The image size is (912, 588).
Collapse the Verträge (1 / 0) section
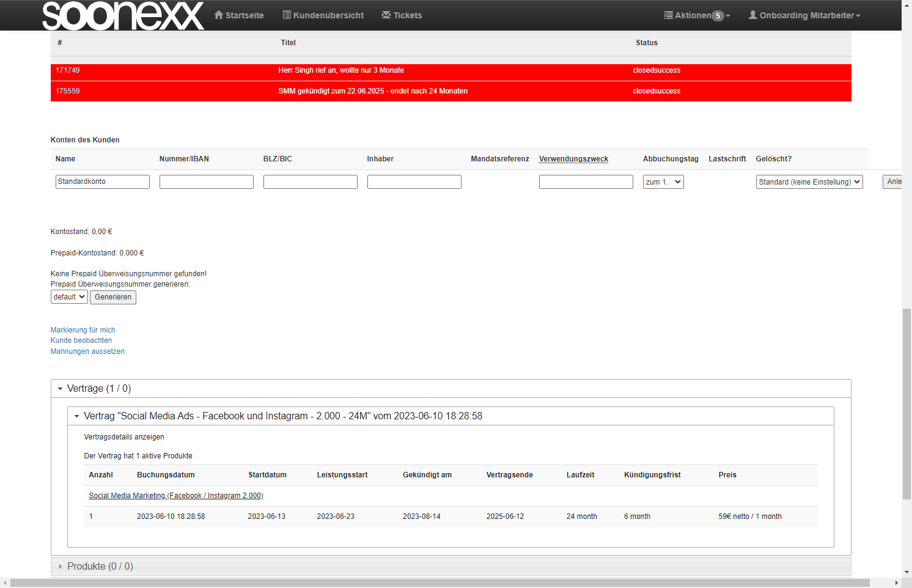point(451,389)
